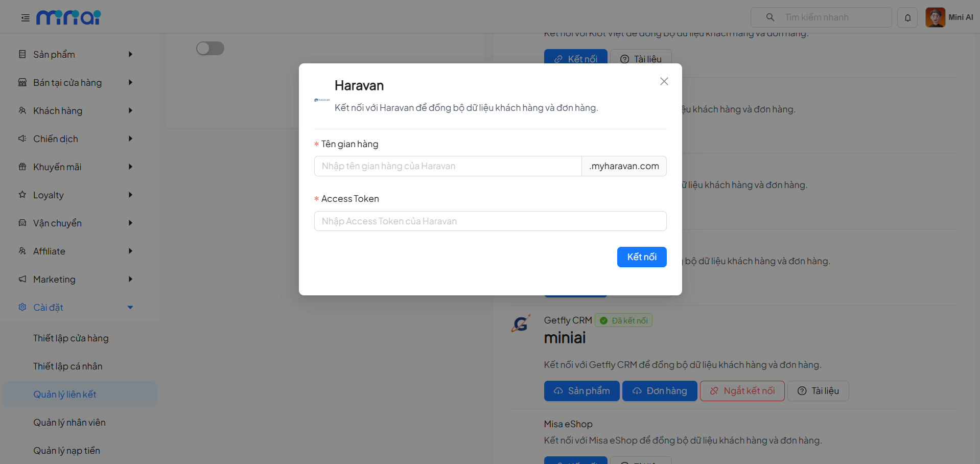Expand the Vận chuyển submenu
The height and width of the screenshot is (464, 980).
click(x=130, y=223)
